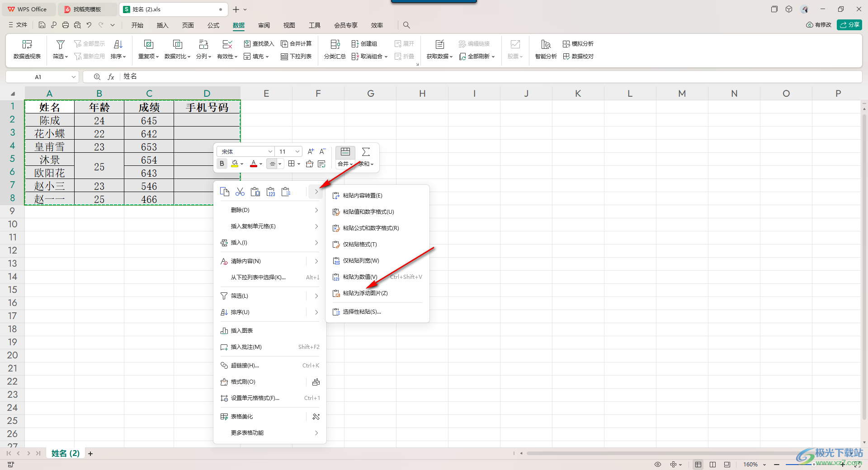
Task: Click the copy icon in context menu
Action: click(225, 192)
